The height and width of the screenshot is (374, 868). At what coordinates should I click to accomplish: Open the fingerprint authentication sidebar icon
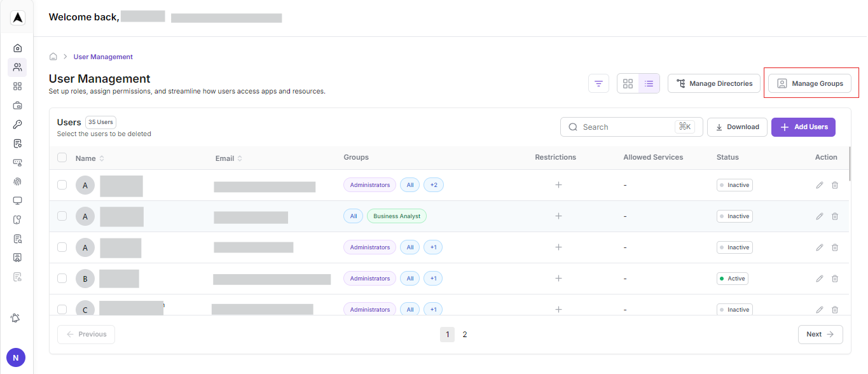[x=17, y=181]
